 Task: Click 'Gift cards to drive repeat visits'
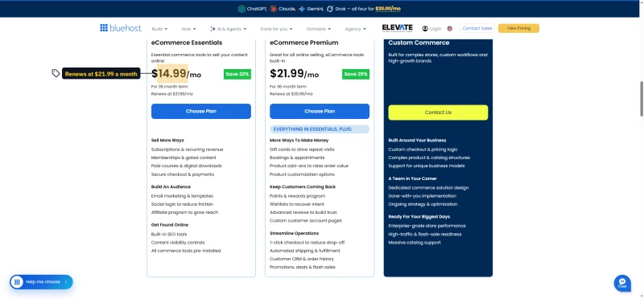302,149
